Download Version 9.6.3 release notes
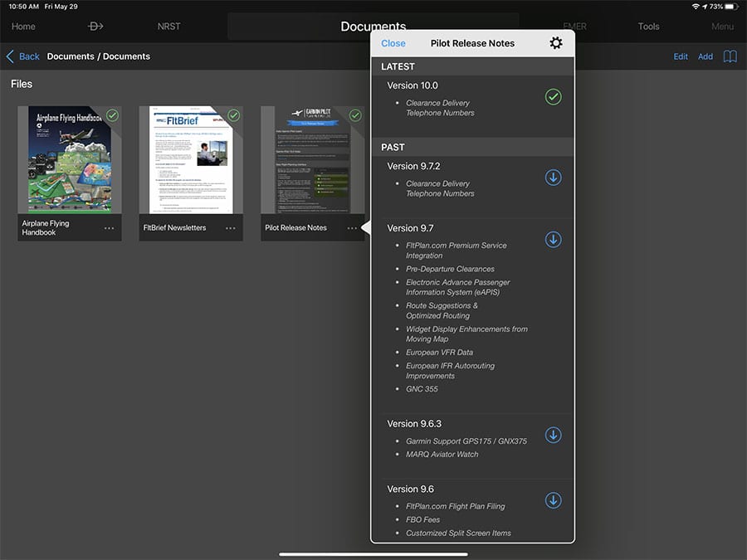The image size is (747, 560). (553, 435)
